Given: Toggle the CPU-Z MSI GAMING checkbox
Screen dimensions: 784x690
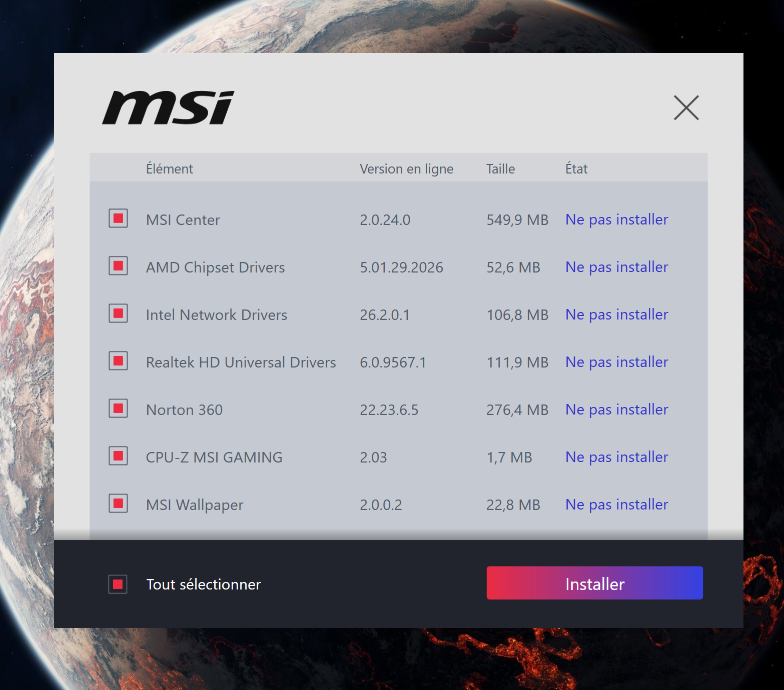Looking at the screenshot, I should coord(118,456).
